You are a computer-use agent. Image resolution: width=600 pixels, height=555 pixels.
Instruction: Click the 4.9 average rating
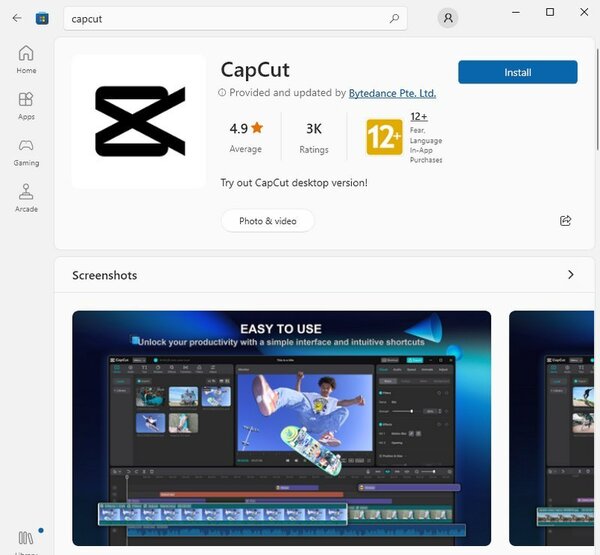(x=246, y=137)
